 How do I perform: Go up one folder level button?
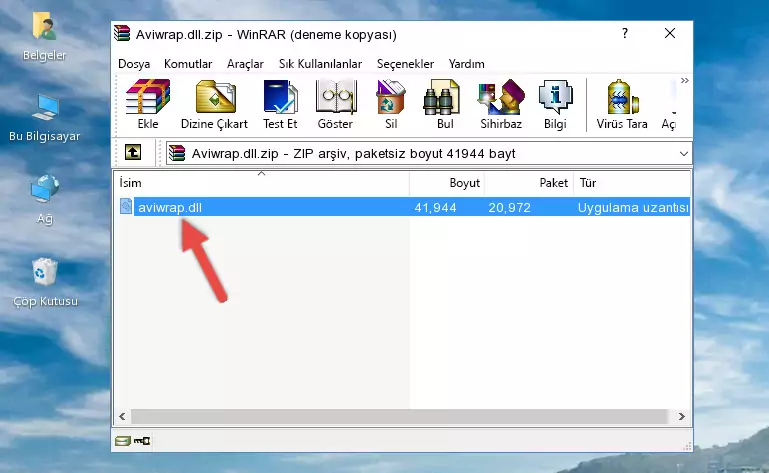133,153
